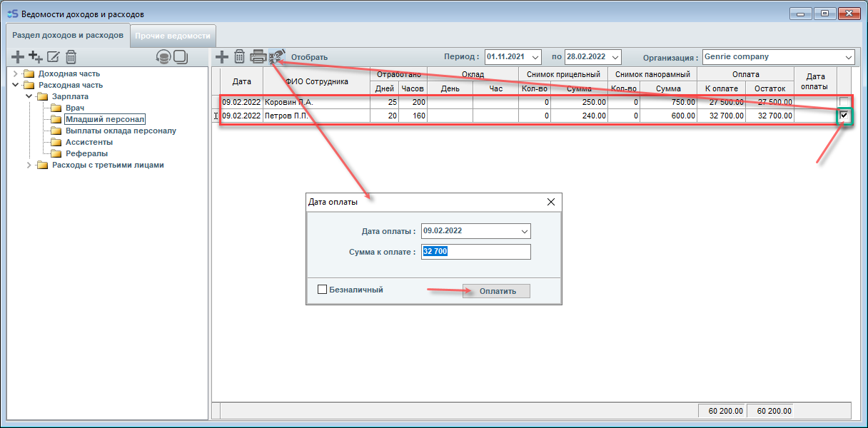Viewport: 868px width, 428px height.
Task: Click the print icon in records toolbar
Action: click(258, 56)
